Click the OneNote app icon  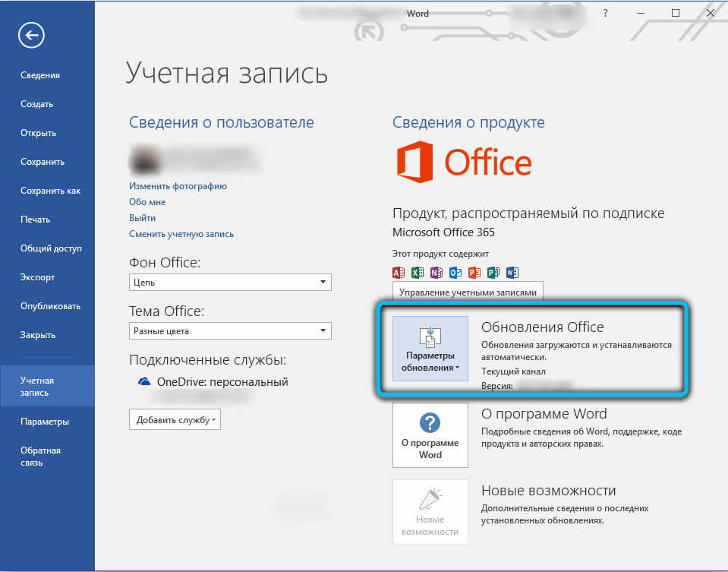(x=436, y=273)
